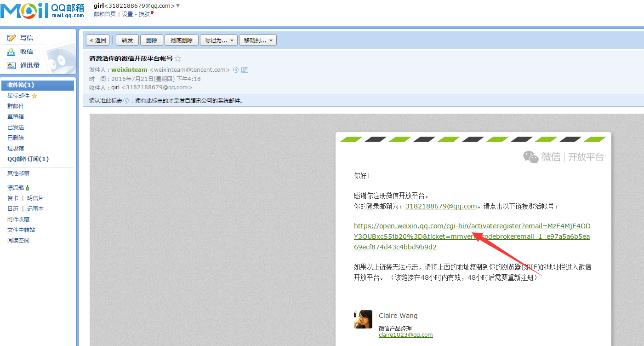The image size is (644, 346).
Task: Click Tencent system mail badge beside sender address
Action: tap(236, 70)
